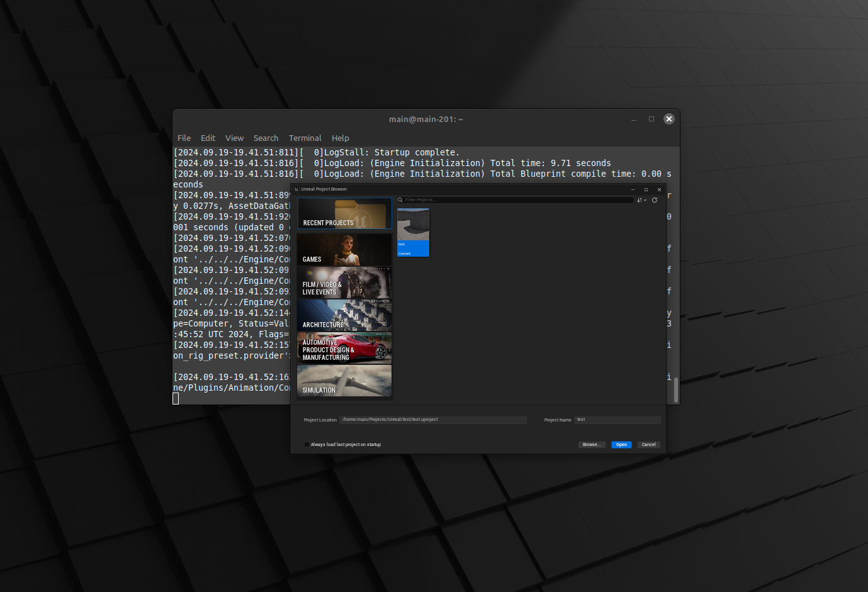Maximize the Unreal Project Browser window
The width and height of the screenshot is (868, 592).
point(646,189)
